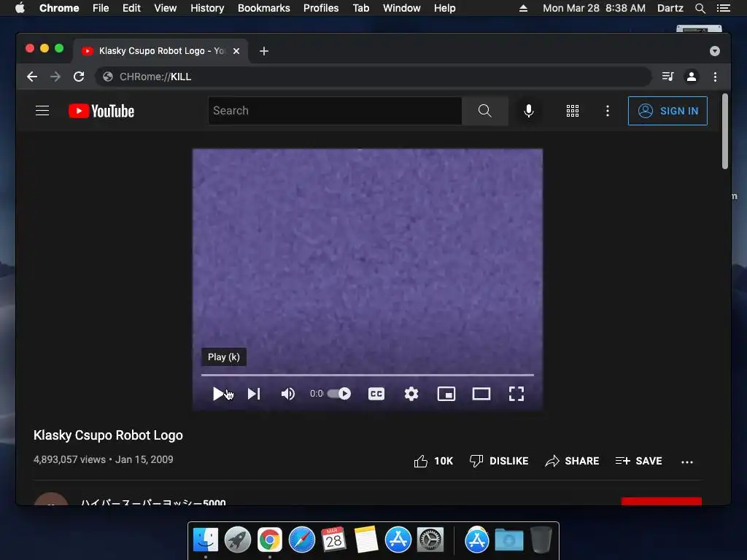Click the video title Klasky Csupo Robot Logo
This screenshot has width=747, height=560.
click(108, 435)
